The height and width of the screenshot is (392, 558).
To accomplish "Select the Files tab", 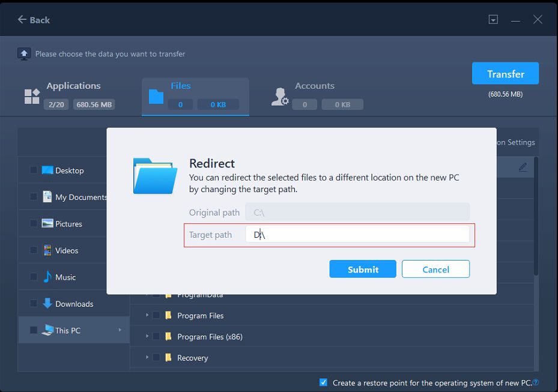I will (195, 97).
